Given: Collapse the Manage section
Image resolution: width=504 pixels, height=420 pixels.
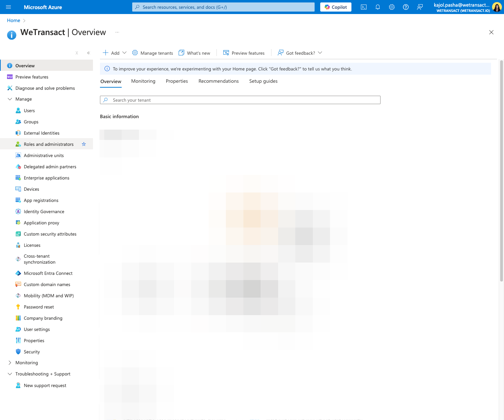Looking at the screenshot, I should [10, 99].
